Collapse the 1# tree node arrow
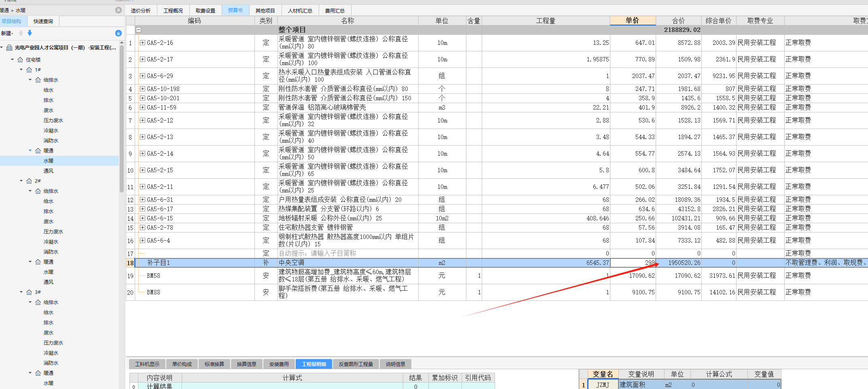Image resolution: width=868 pixels, height=389 pixels. (21, 70)
